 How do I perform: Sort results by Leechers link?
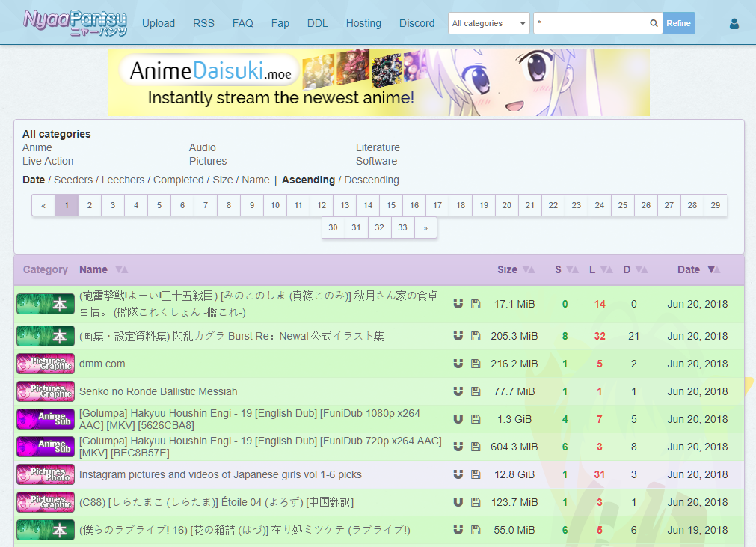[123, 180]
